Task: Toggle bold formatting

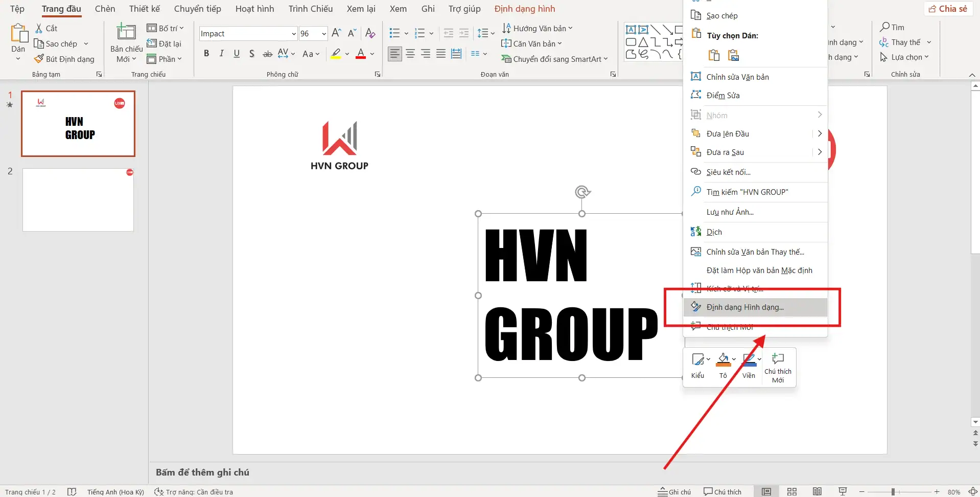Action: point(206,54)
